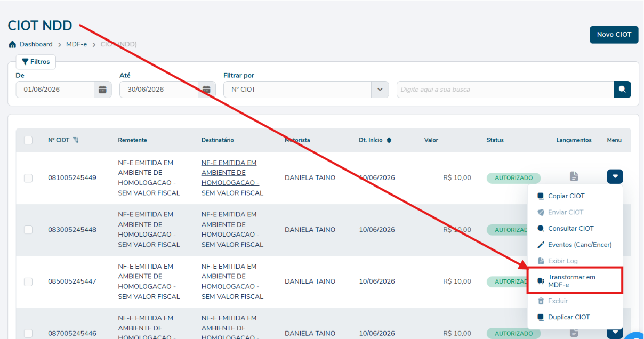
Task: Toggle the select-all header checkbox
Action: [x=28, y=140]
